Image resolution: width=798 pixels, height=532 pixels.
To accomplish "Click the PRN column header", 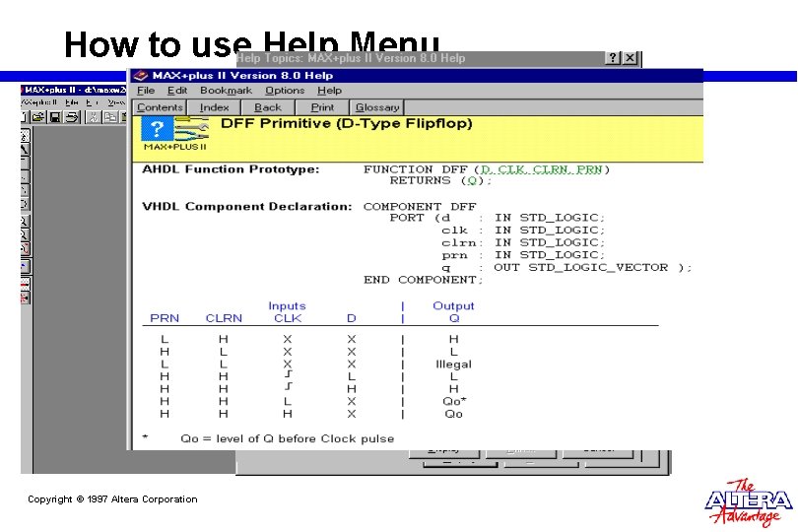I will click(x=165, y=318).
